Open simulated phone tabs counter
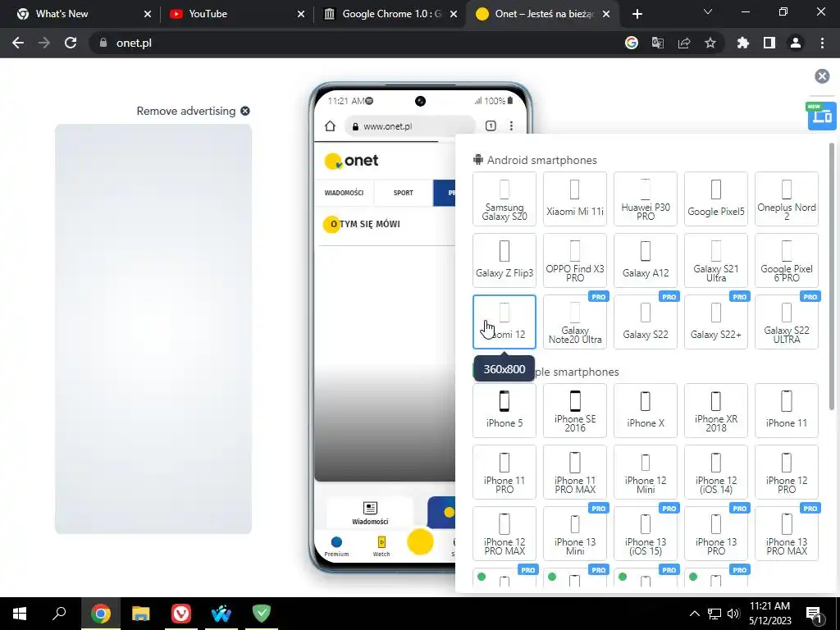The height and width of the screenshot is (630, 840). coord(491,126)
